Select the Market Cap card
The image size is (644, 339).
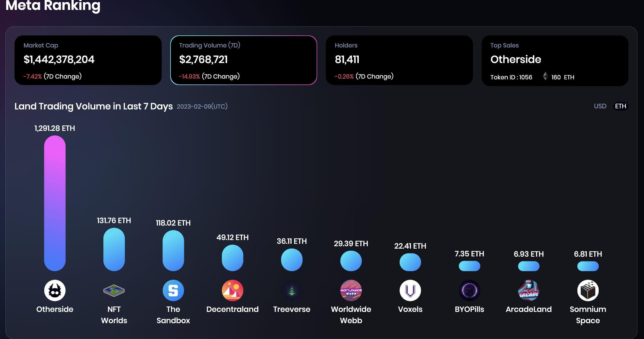(x=88, y=60)
